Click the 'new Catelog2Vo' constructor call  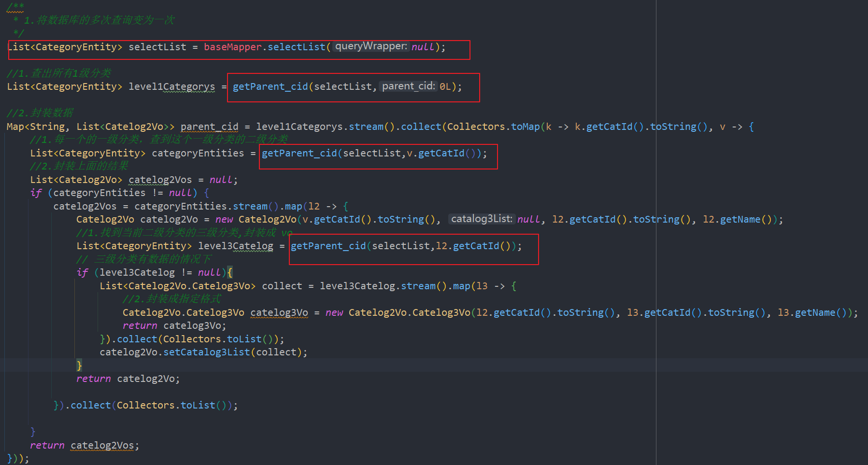coord(256,219)
